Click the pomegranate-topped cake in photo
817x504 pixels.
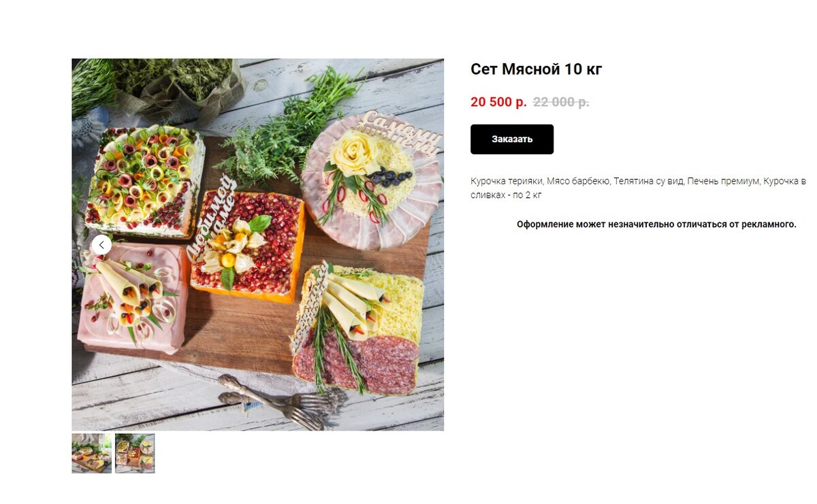pos(249,246)
